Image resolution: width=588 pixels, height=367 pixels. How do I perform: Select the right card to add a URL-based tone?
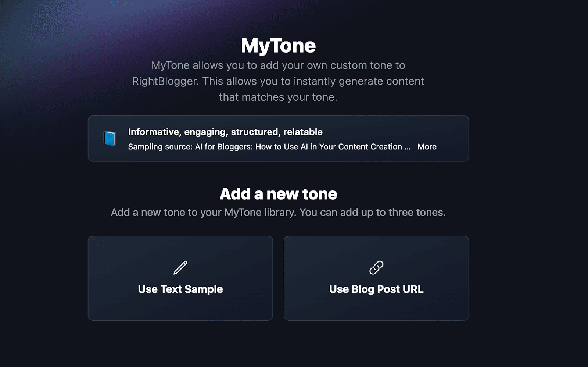[x=376, y=278]
